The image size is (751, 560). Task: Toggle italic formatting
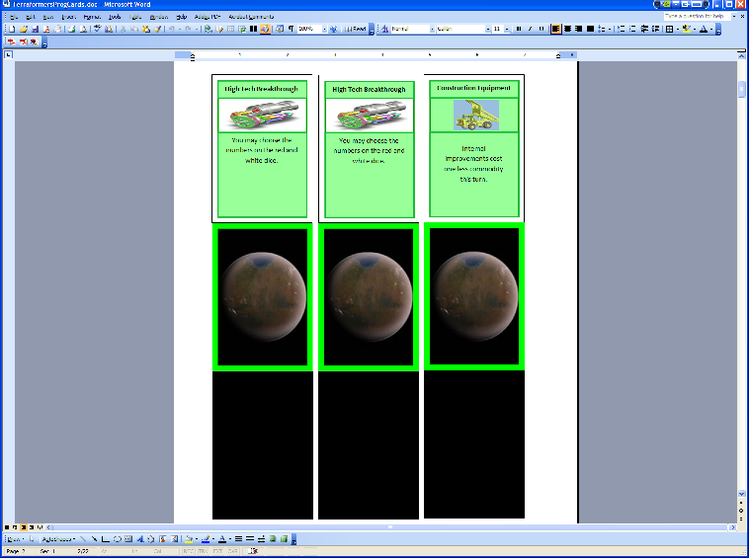pos(531,29)
